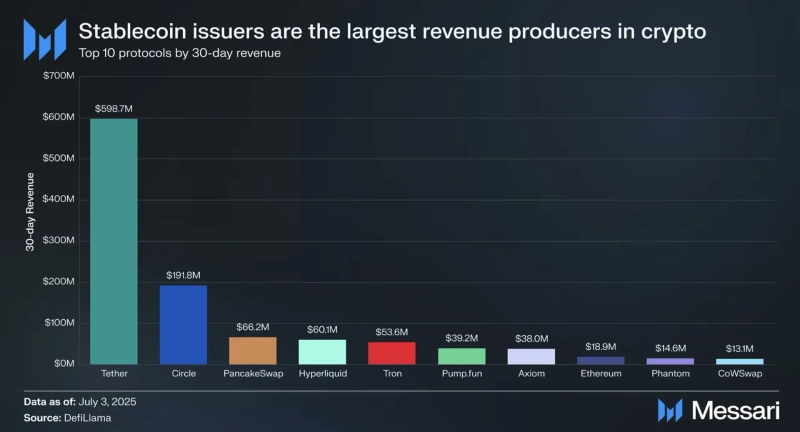Select the teal Tether bar
This screenshot has height=432, width=800.
point(113,241)
